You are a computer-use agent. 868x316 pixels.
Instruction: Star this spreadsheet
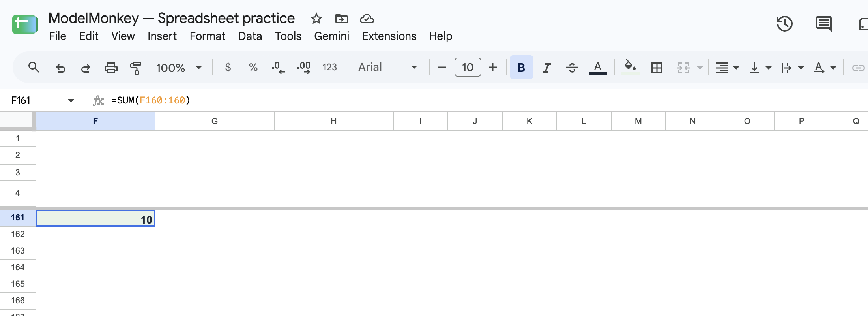click(316, 19)
